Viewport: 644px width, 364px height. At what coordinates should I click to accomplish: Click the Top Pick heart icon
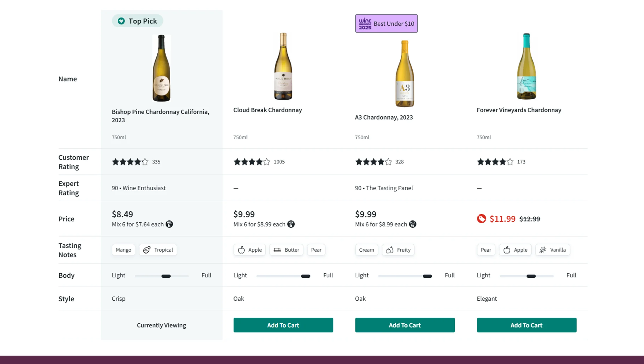[x=121, y=21]
